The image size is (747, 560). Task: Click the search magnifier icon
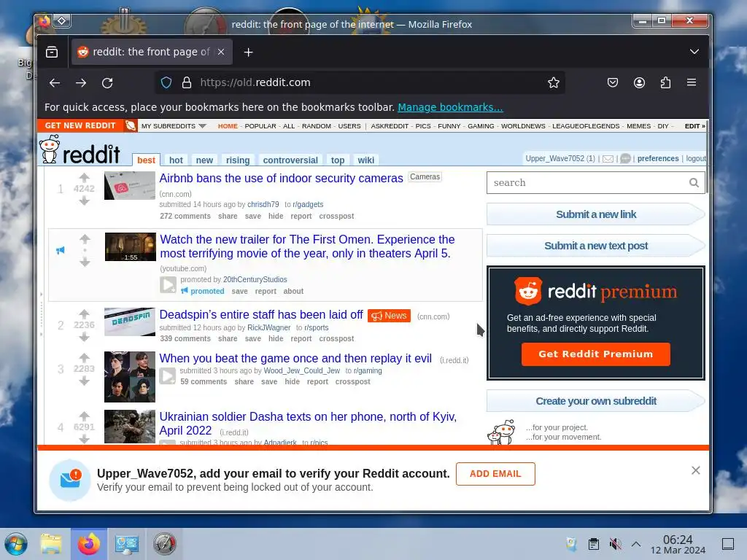click(x=694, y=182)
